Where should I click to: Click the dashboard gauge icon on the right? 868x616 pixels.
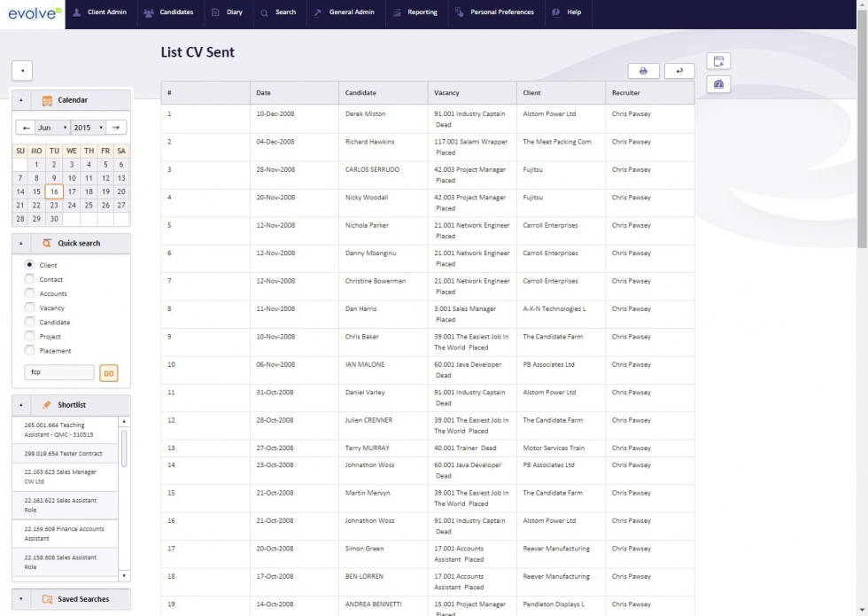click(719, 84)
